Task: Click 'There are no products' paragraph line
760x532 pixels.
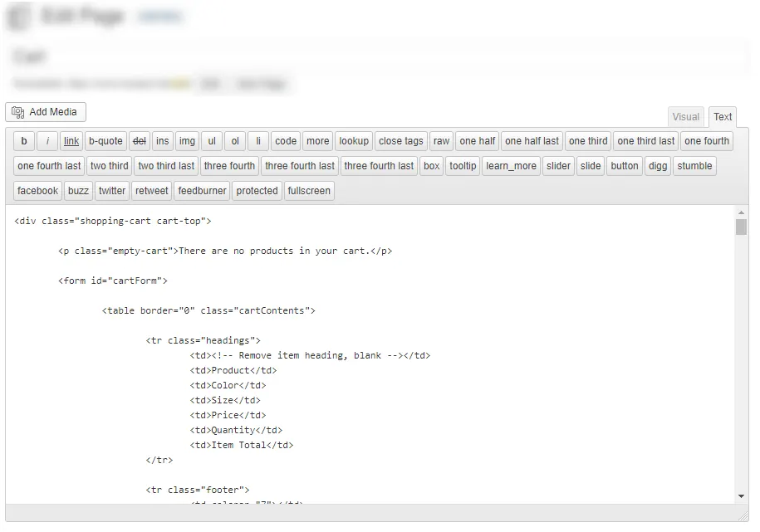Action: click(225, 251)
